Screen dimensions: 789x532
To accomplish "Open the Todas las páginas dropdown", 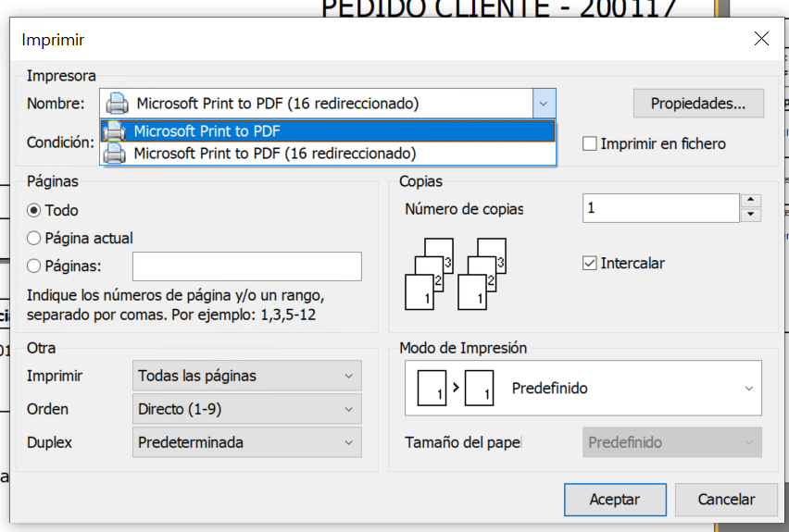I will 247,376.
